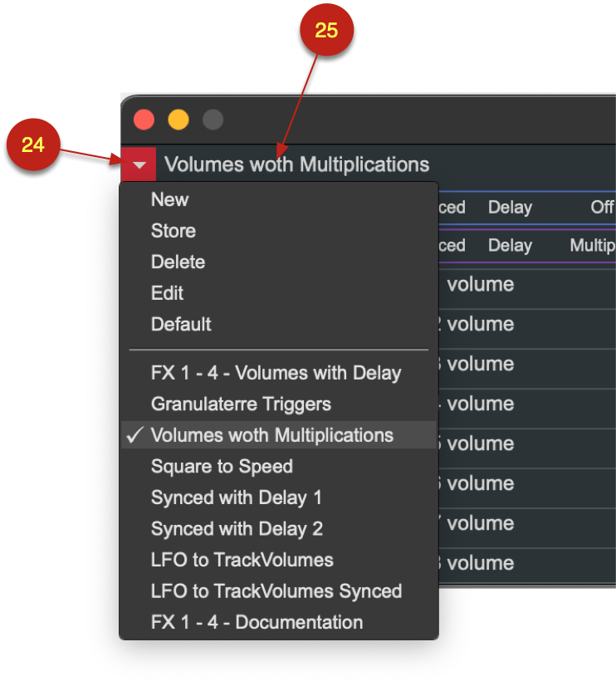The width and height of the screenshot is (616, 686).
Task: Pick Synced with Delay 2 preset
Action: click(237, 528)
